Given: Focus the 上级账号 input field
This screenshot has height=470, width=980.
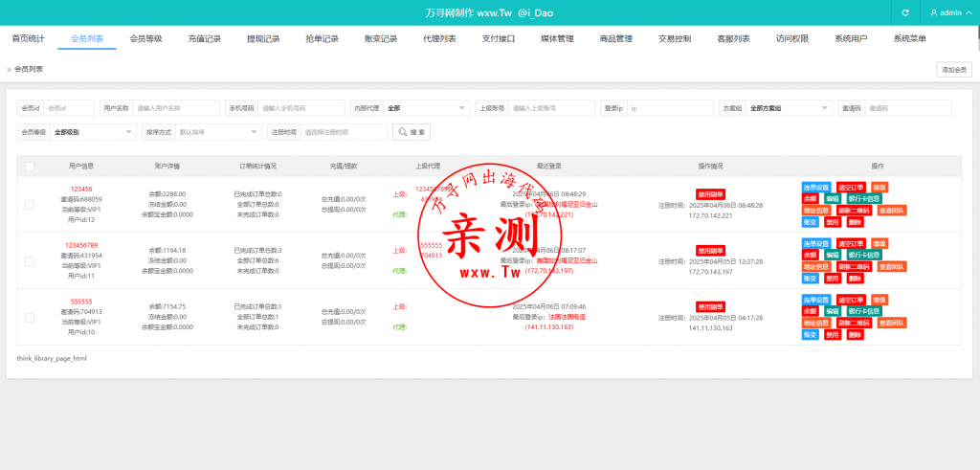Looking at the screenshot, I should coord(551,108).
